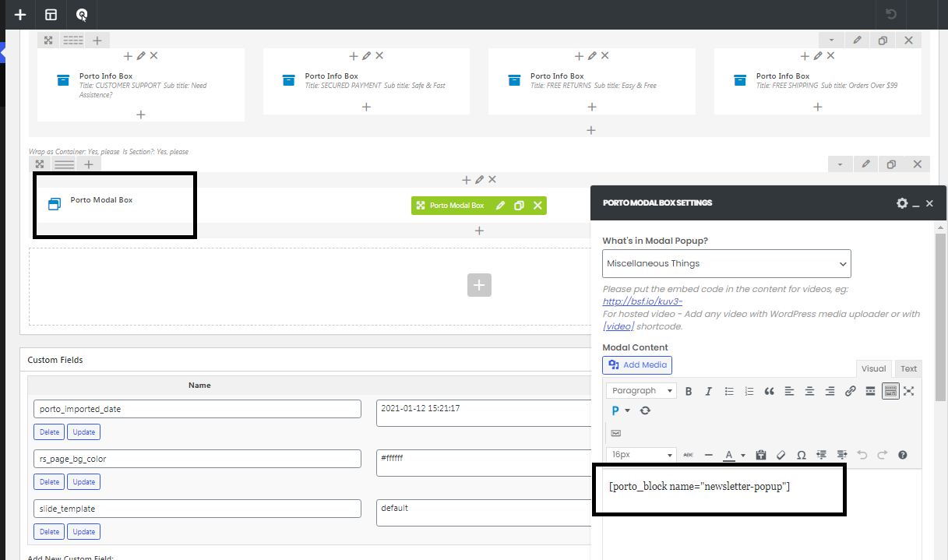Toggle align center in modal editor
Viewport: 948px width, 560px height.
810,391
